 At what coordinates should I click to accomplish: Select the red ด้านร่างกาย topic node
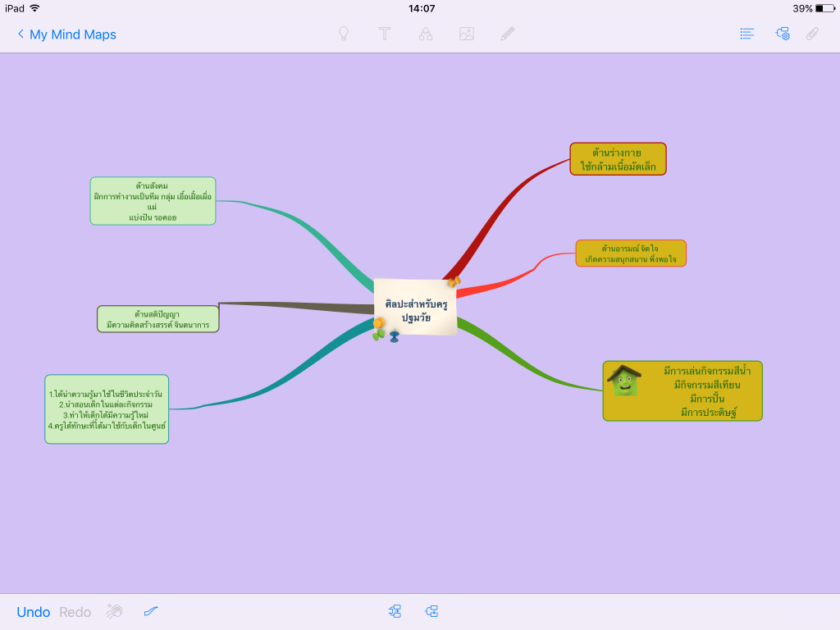617,157
